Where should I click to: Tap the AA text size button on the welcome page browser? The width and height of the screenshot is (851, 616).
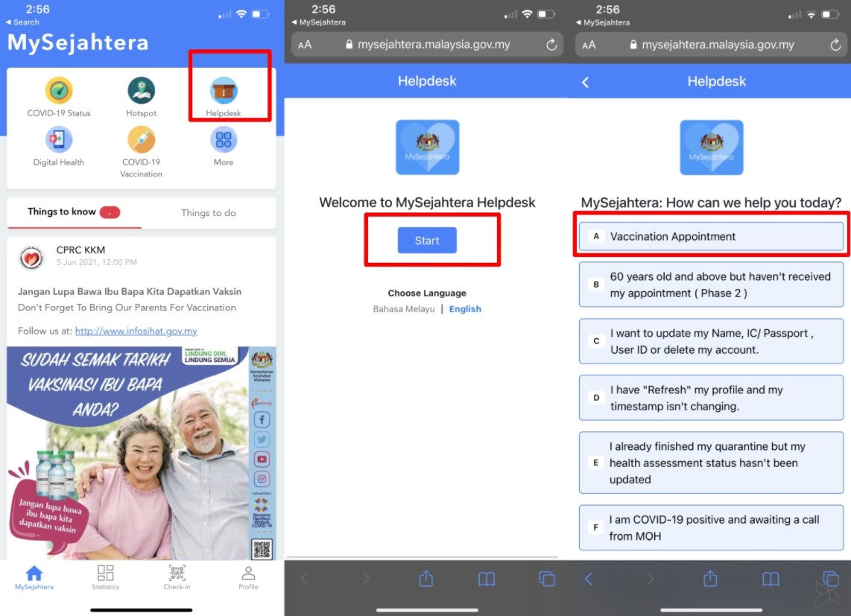point(305,45)
